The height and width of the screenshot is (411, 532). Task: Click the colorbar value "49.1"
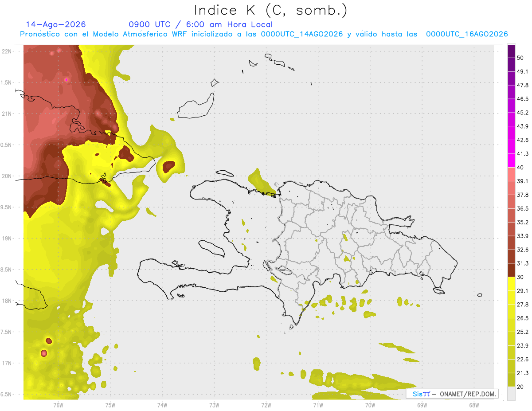523,71
